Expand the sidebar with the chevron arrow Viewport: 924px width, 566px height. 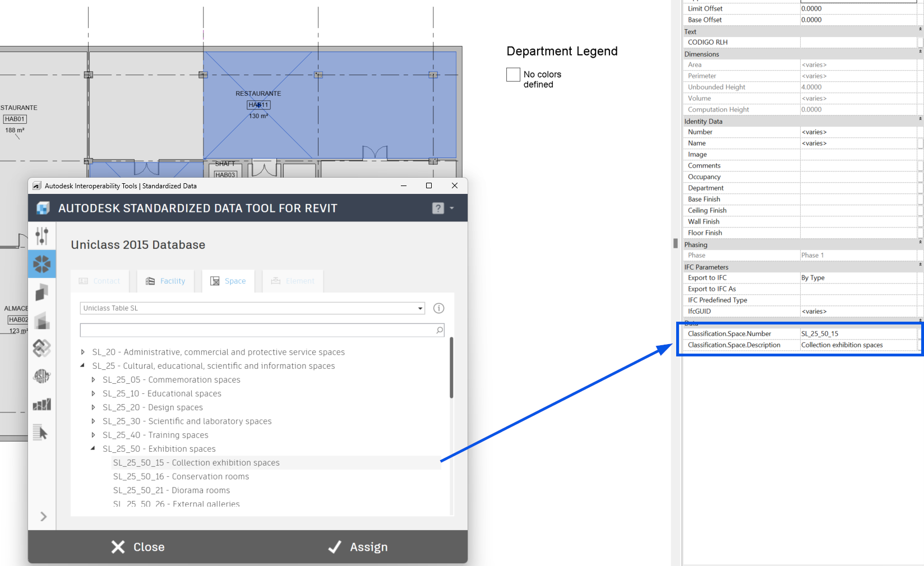tap(43, 517)
